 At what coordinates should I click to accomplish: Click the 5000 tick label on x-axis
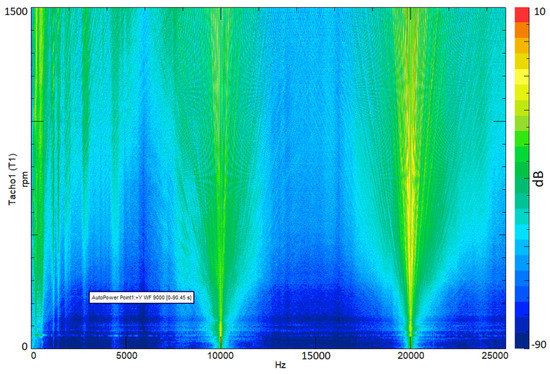tap(127, 356)
